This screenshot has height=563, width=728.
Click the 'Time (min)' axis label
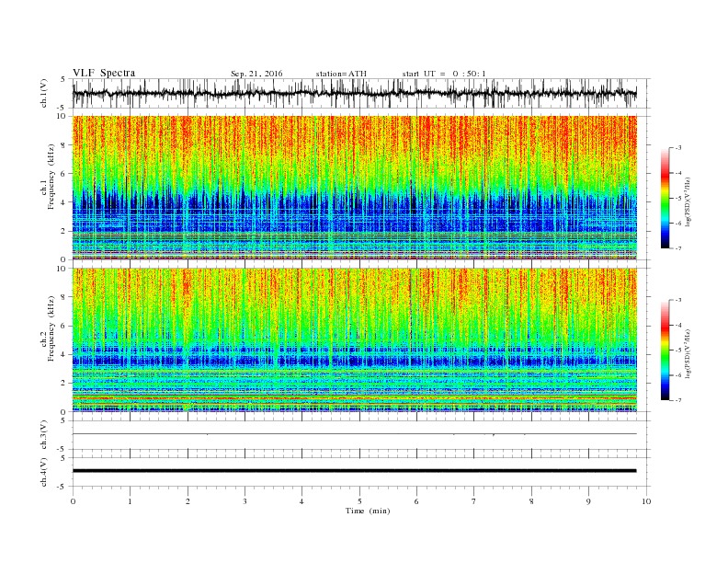point(368,511)
